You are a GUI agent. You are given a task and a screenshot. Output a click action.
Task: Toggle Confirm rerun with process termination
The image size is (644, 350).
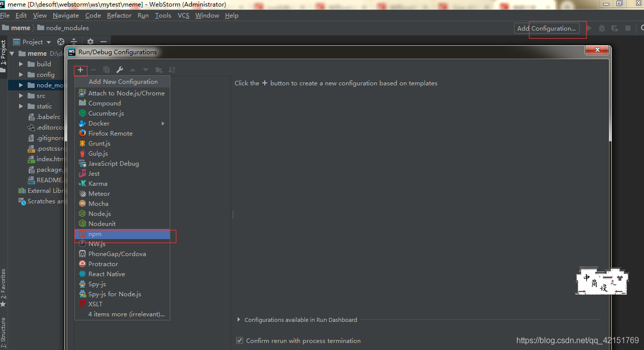pos(240,340)
